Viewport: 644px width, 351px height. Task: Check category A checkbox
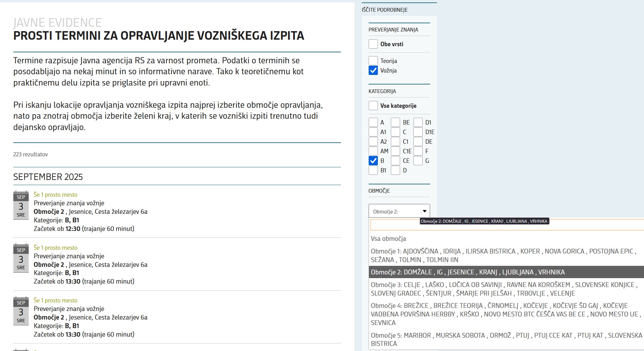373,122
